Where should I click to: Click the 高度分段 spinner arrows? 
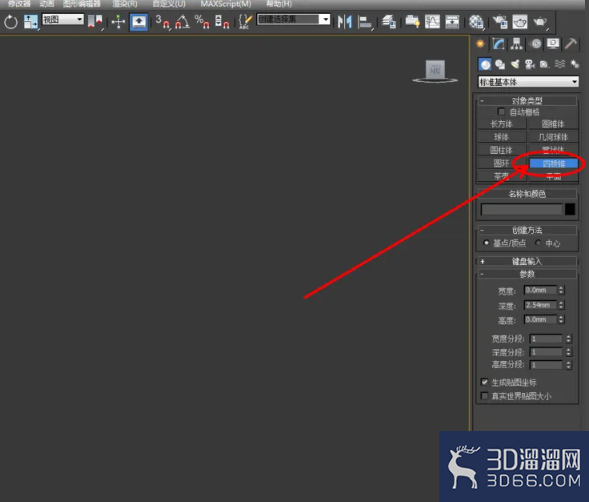568,364
